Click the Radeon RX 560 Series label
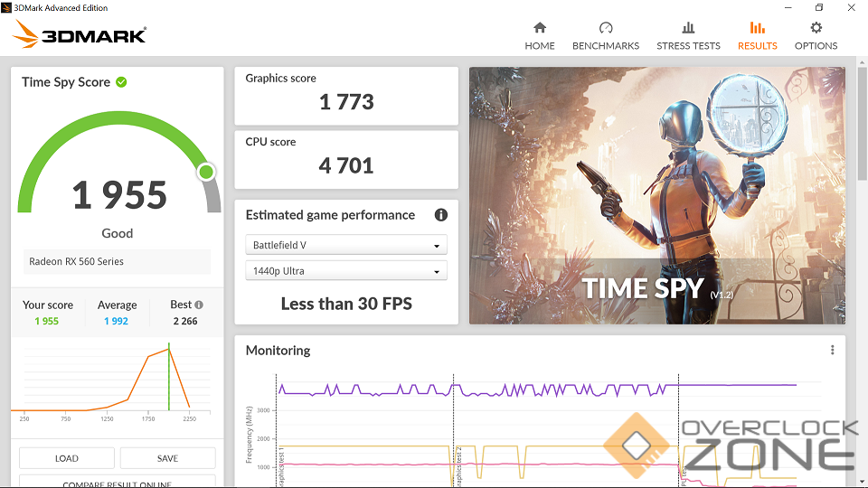This screenshot has width=868, height=488. pyautogui.click(x=76, y=261)
